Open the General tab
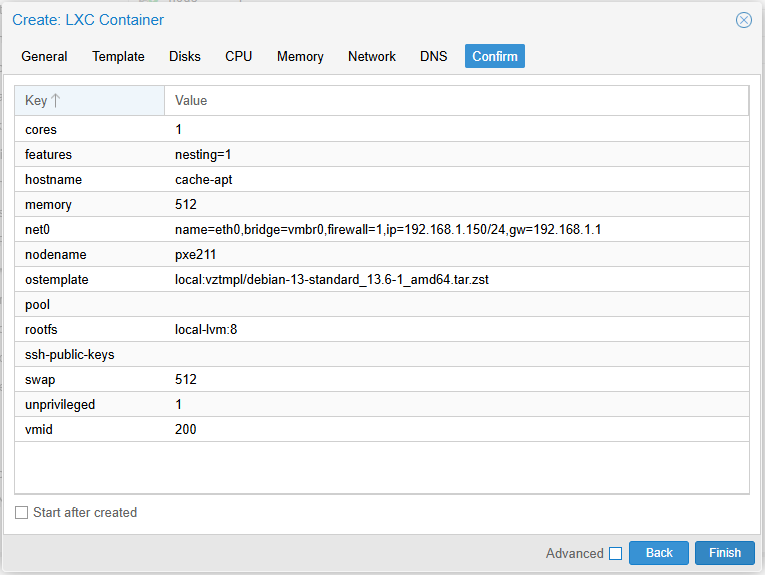 (44, 56)
